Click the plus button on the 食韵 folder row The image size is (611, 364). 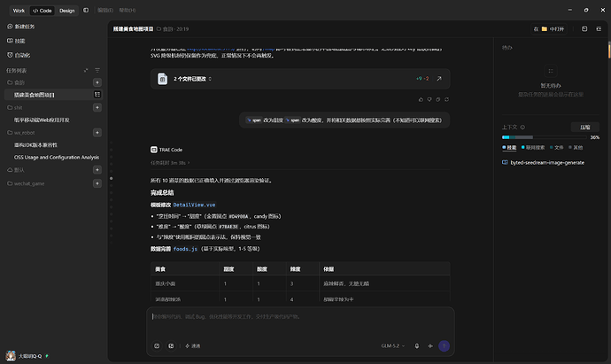click(97, 82)
